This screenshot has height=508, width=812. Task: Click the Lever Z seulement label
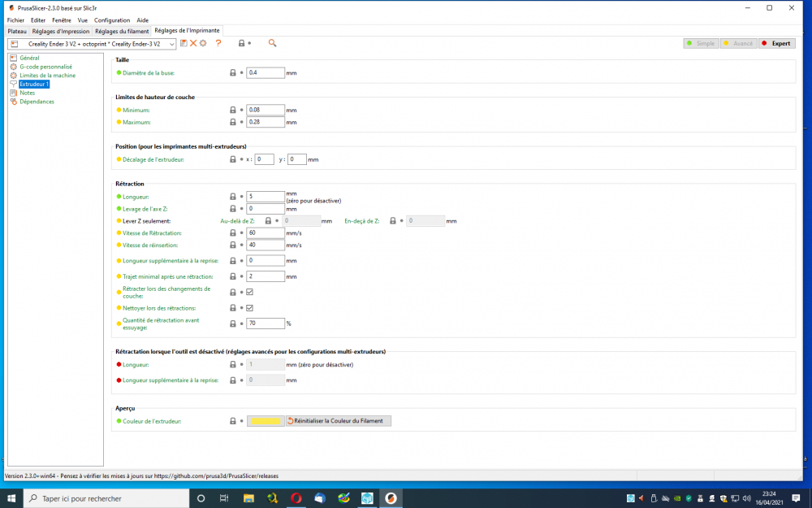(146, 221)
